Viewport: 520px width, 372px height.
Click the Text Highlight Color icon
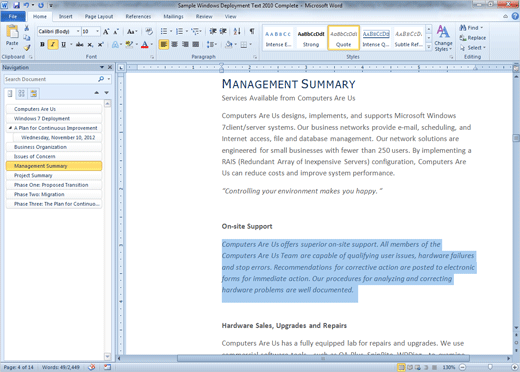click(x=129, y=44)
